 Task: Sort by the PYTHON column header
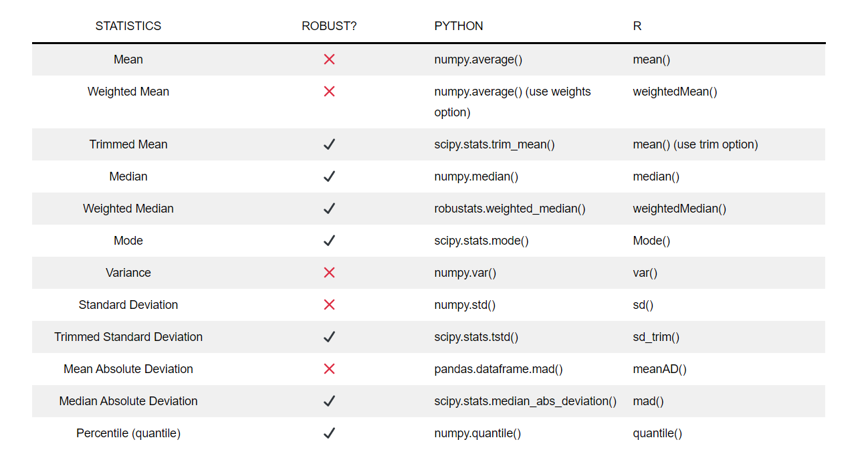(x=459, y=25)
